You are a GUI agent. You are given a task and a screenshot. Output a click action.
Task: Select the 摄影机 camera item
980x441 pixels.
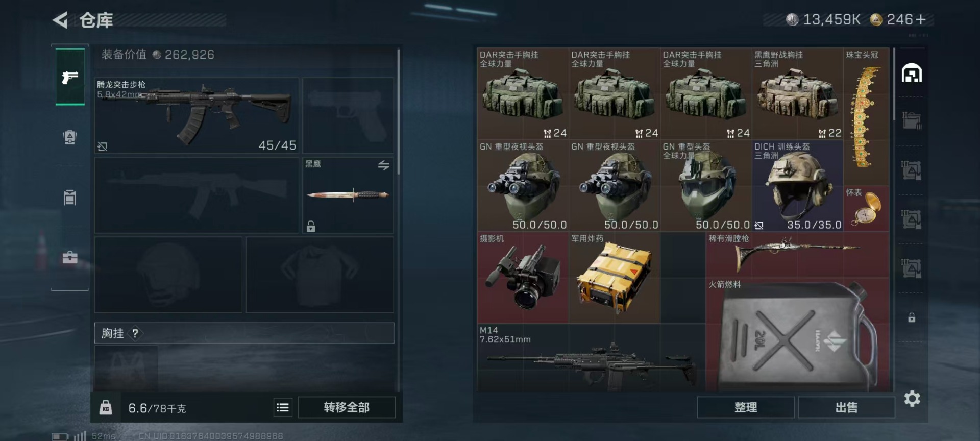[x=523, y=278]
